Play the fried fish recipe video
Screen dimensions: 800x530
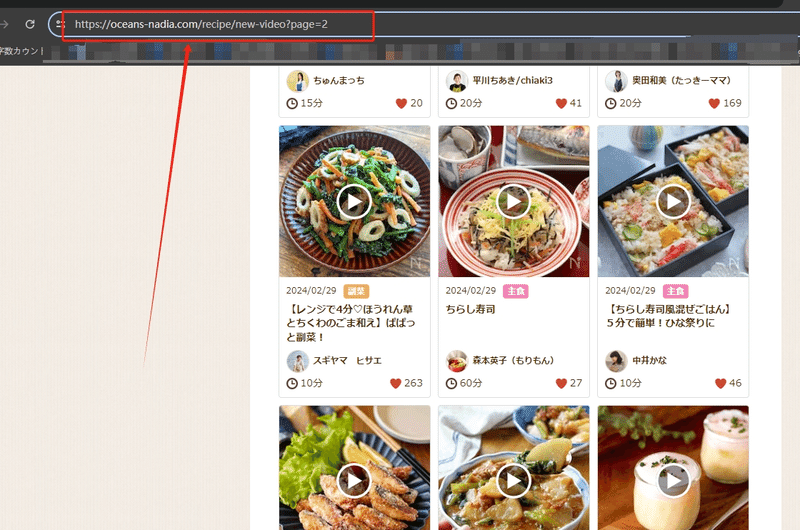click(x=354, y=481)
